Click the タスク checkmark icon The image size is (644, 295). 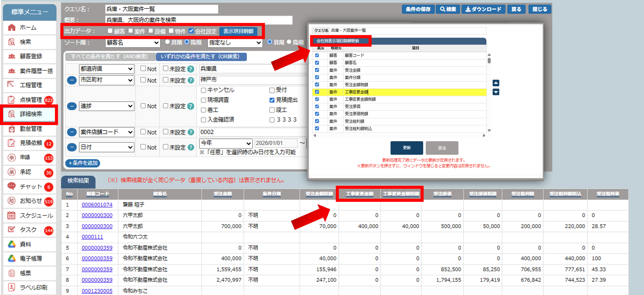(12, 229)
